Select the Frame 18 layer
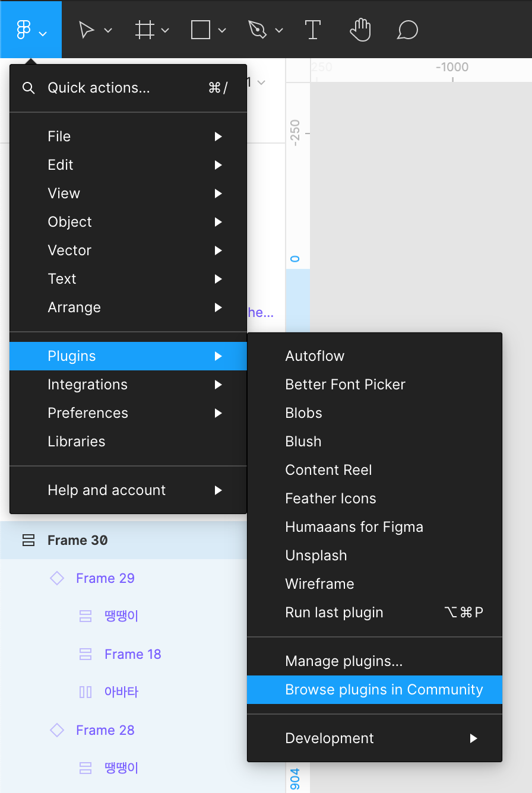This screenshot has height=793, width=532. coord(123,654)
